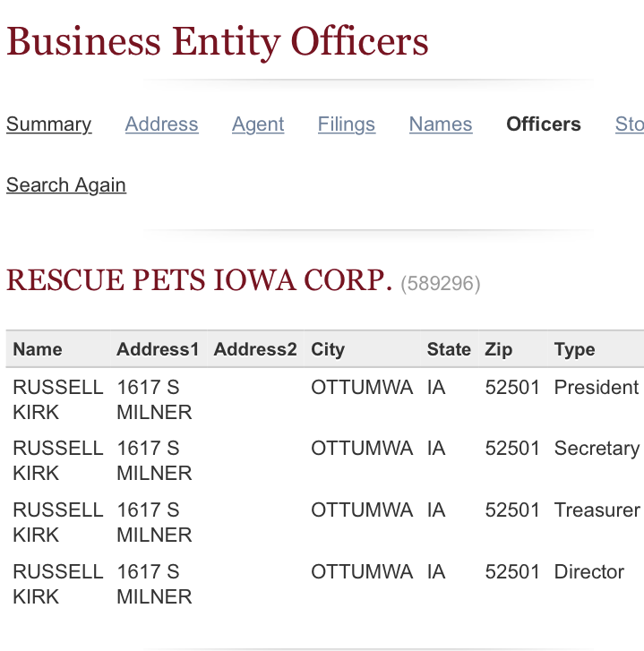The image size is (644, 651).
Task: Switch to the Address tab
Action: click(161, 124)
